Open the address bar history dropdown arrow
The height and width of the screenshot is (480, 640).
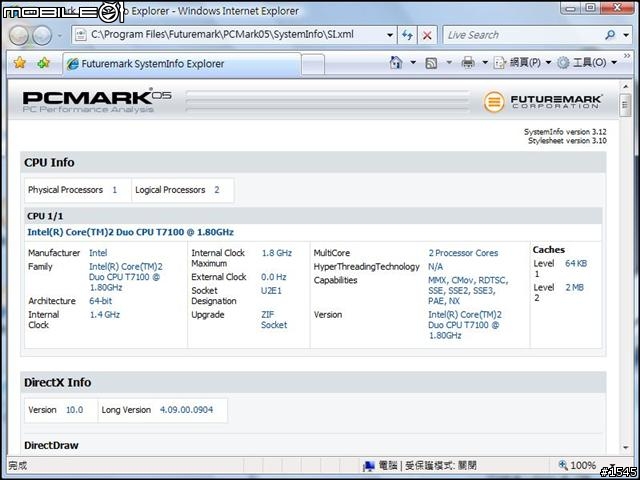390,35
